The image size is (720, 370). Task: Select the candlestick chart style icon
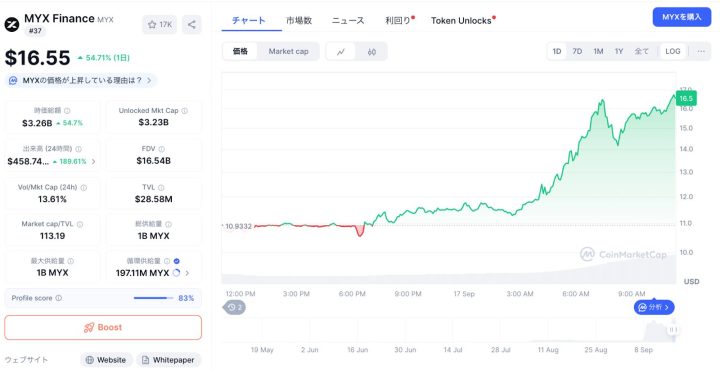[371, 51]
